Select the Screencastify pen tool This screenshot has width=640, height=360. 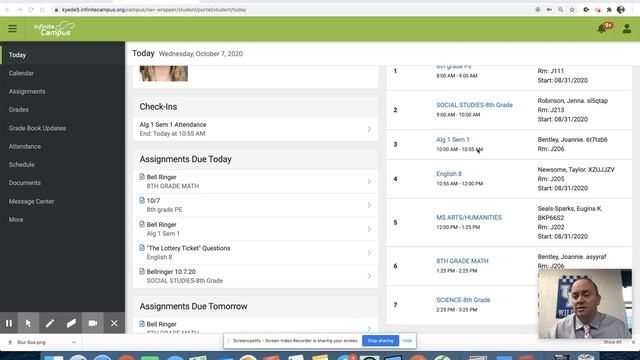(50, 323)
